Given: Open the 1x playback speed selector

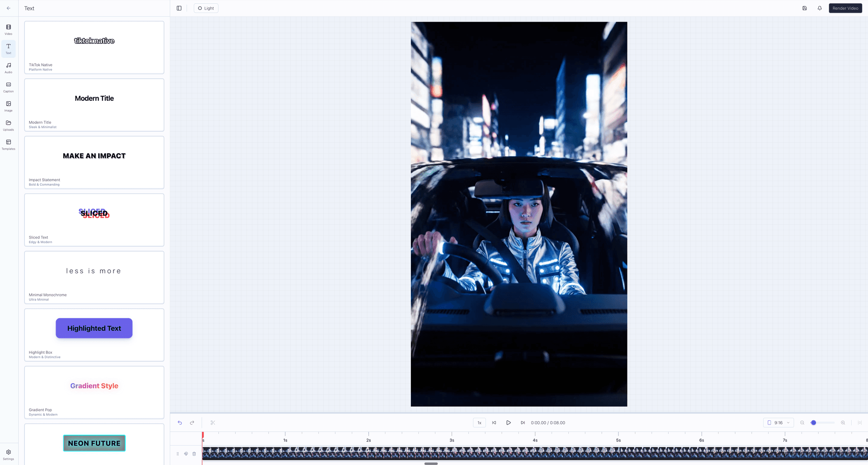Looking at the screenshot, I should click(x=479, y=423).
